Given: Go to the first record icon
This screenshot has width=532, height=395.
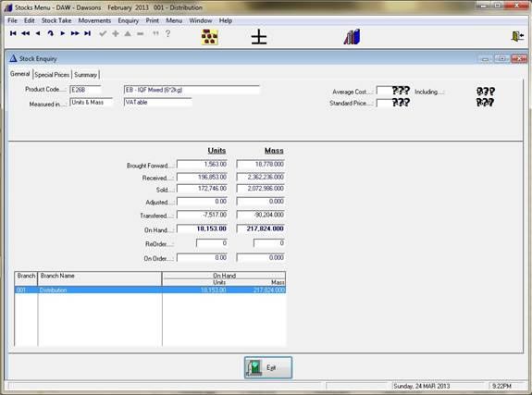Looking at the screenshot, I should pos(13,33).
